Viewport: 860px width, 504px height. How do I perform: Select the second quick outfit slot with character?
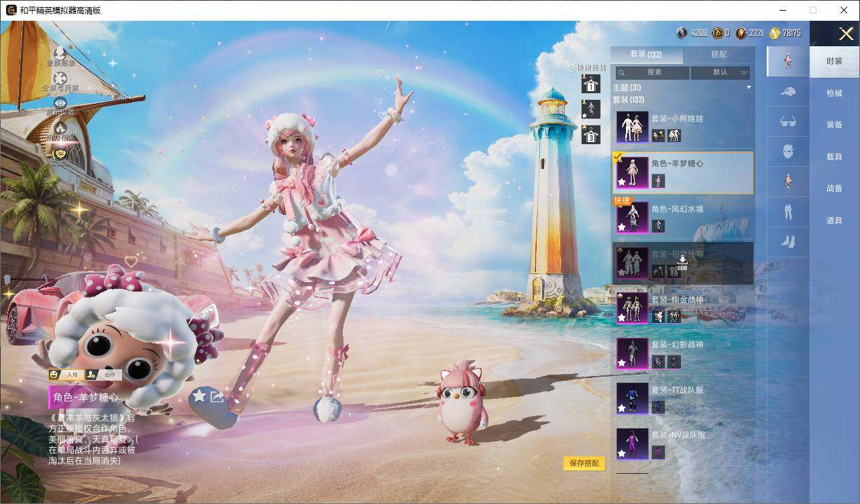pyautogui.click(x=591, y=109)
